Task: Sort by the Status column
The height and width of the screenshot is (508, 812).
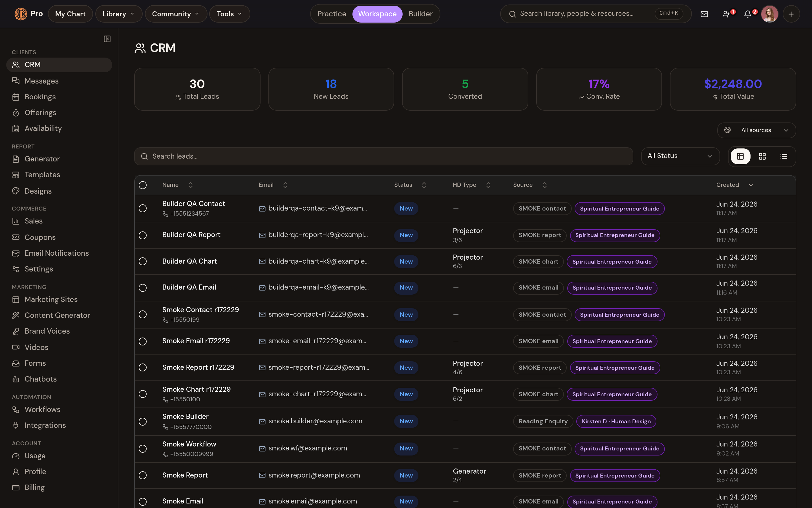Action: pos(410,185)
